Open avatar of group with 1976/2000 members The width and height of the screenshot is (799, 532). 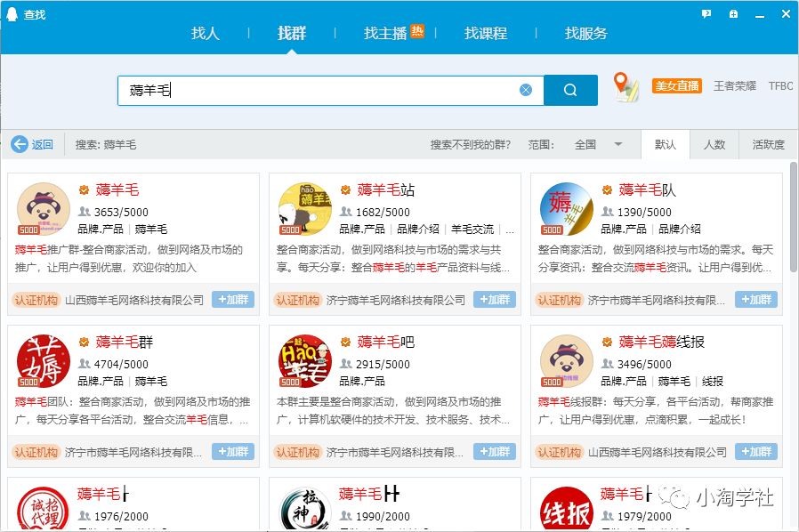tap(44, 509)
